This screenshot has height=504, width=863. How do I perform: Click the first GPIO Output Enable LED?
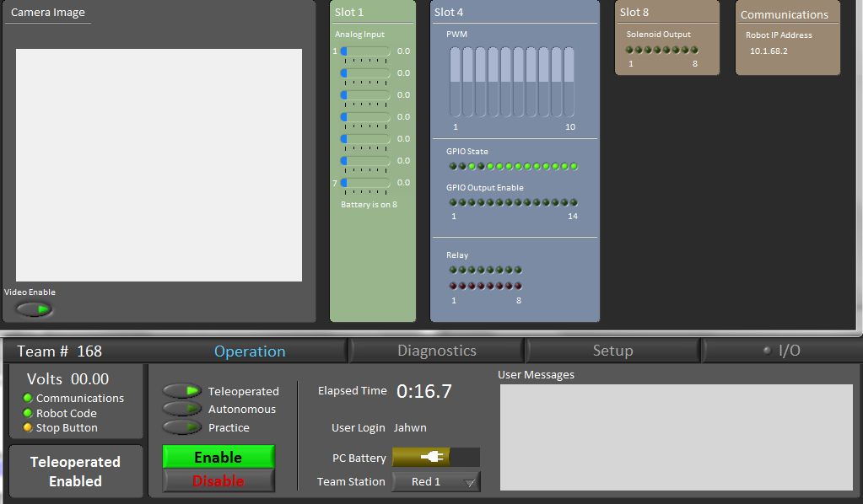point(453,202)
